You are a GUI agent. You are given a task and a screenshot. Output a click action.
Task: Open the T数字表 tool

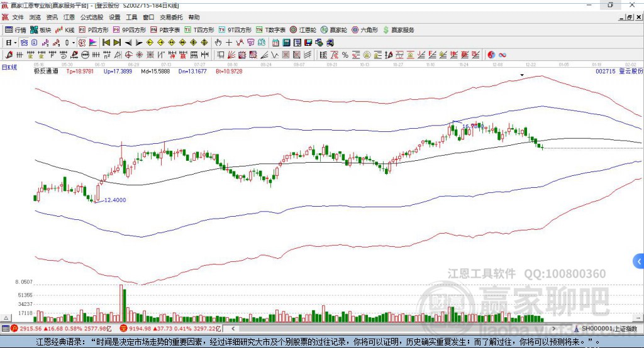coord(270,30)
